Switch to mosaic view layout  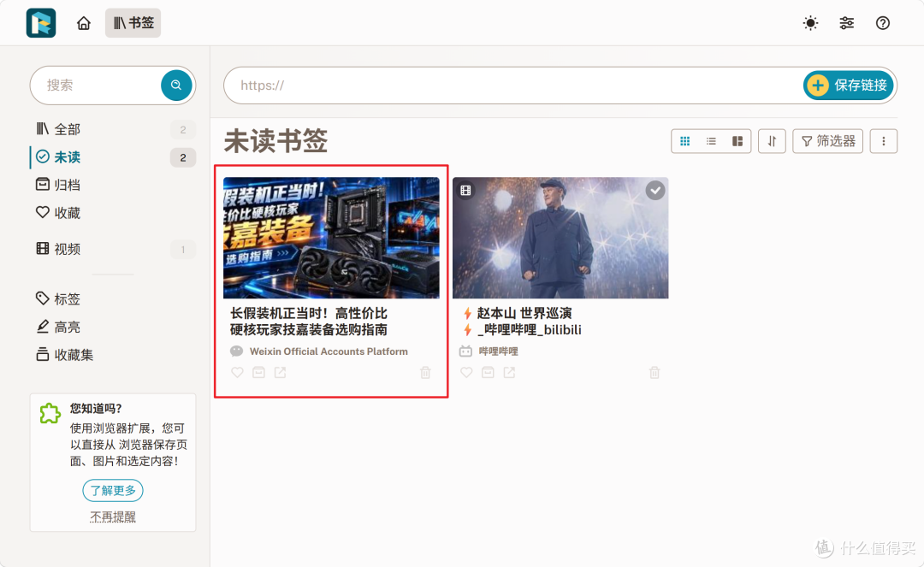737,141
